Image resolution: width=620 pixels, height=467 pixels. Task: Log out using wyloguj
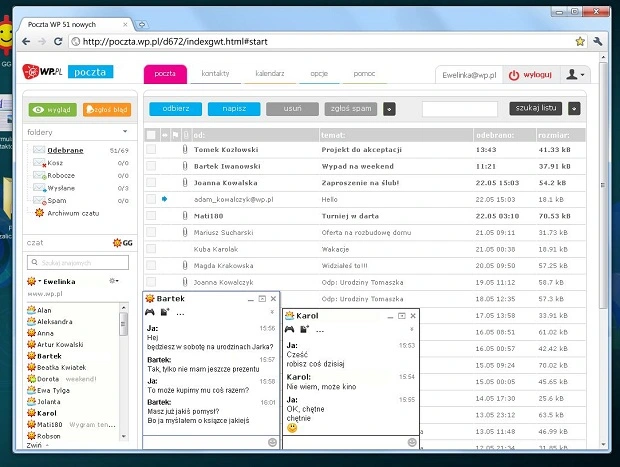point(530,74)
